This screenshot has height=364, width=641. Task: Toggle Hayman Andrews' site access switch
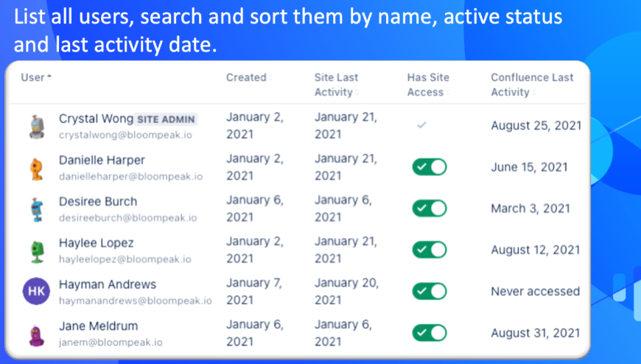[429, 292]
